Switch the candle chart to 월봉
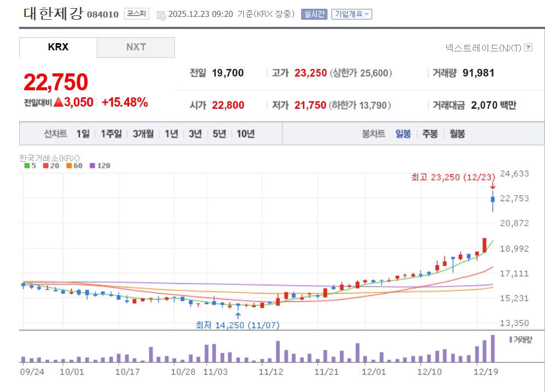The height and width of the screenshot is (392, 545). (x=457, y=134)
